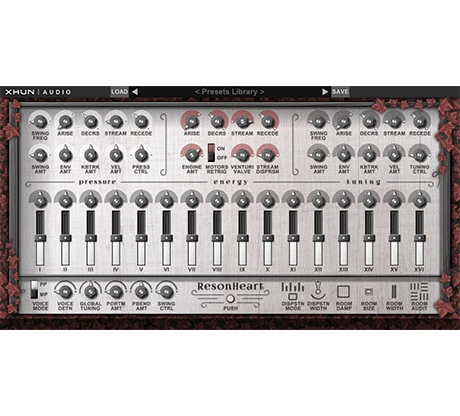The image size is (460, 416).
Task: Click the slider handle for partial VIII
Action: pos(217,238)
